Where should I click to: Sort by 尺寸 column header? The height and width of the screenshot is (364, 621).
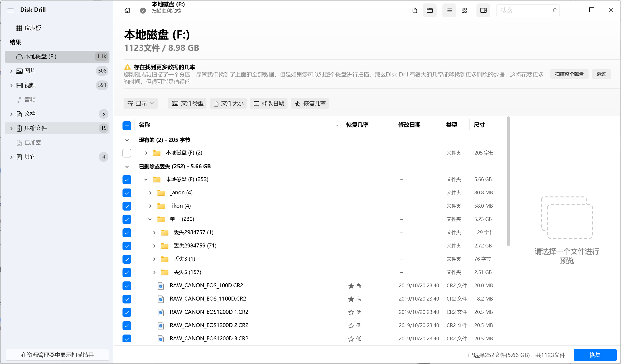point(479,125)
